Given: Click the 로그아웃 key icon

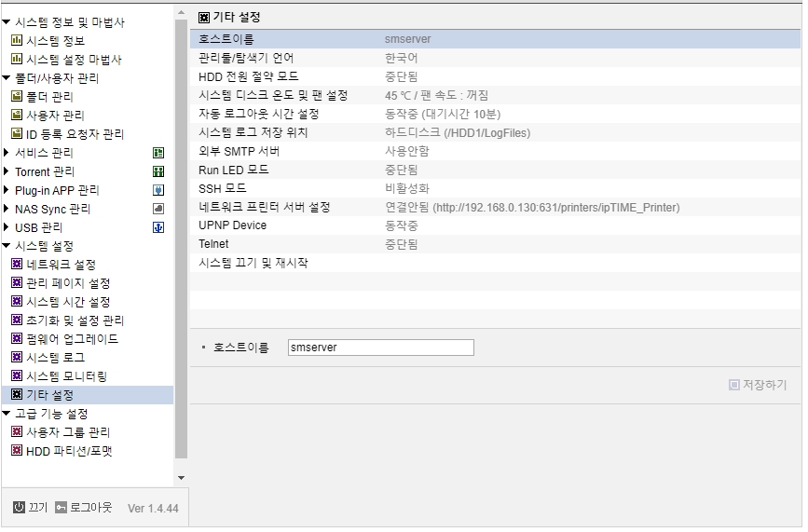Looking at the screenshot, I should (x=61, y=510).
